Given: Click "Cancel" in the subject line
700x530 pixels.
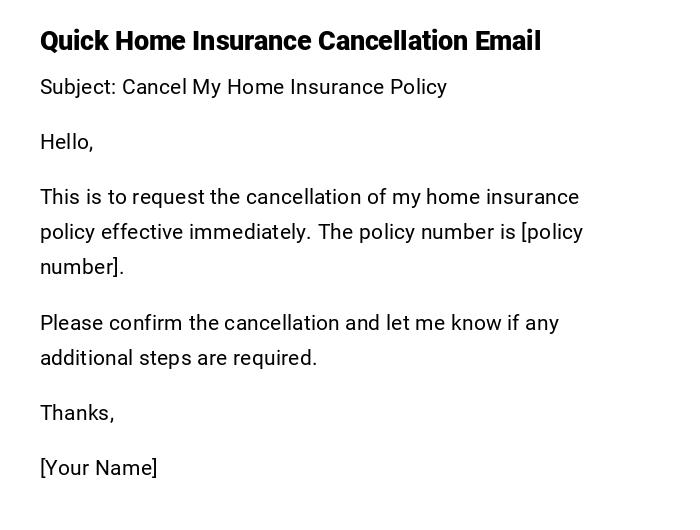Looking at the screenshot, I should [154, 87].
